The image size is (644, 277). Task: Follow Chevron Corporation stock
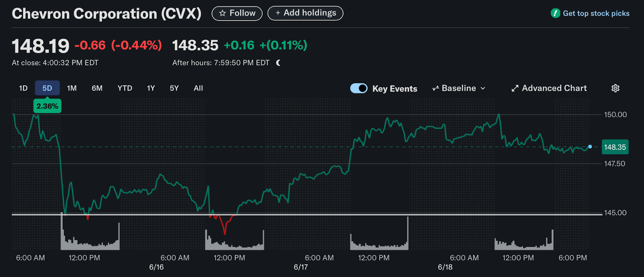[x=237, y=13]
